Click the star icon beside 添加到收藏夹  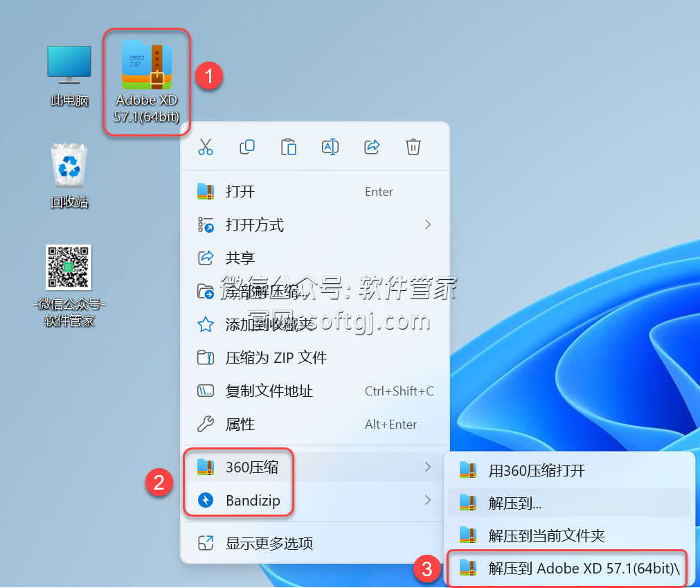pyautogui.click(x=206, y=325)
